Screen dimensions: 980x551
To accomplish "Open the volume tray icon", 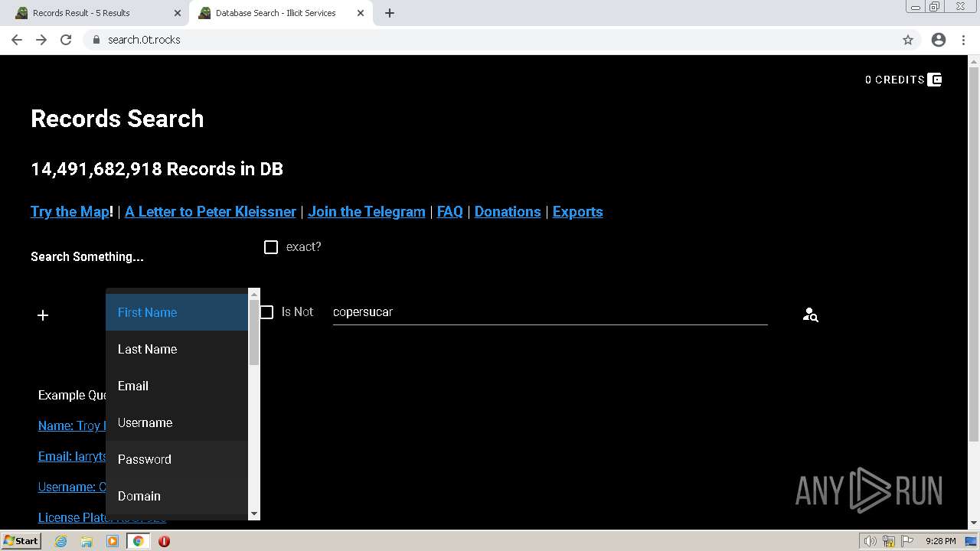I will (871, 541).
